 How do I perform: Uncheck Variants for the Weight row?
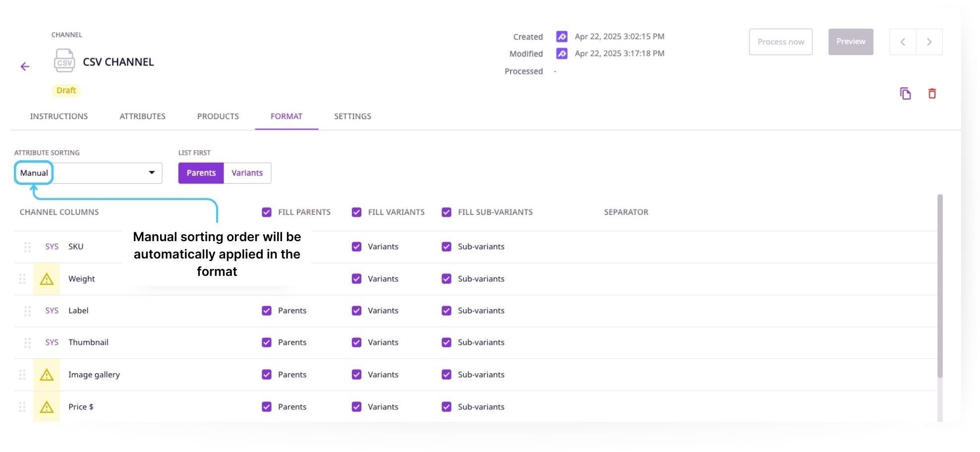pyautogui.click(x=356, y=279)
